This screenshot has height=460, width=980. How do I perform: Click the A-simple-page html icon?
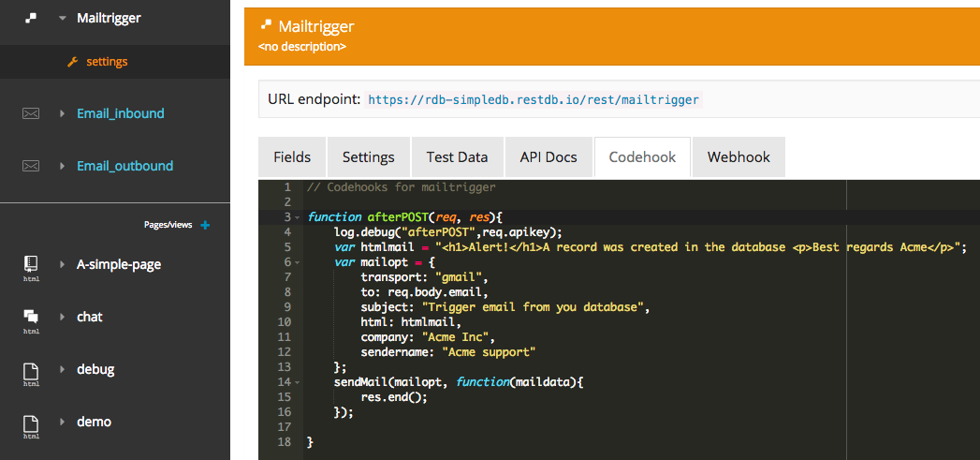coord(31,265)
